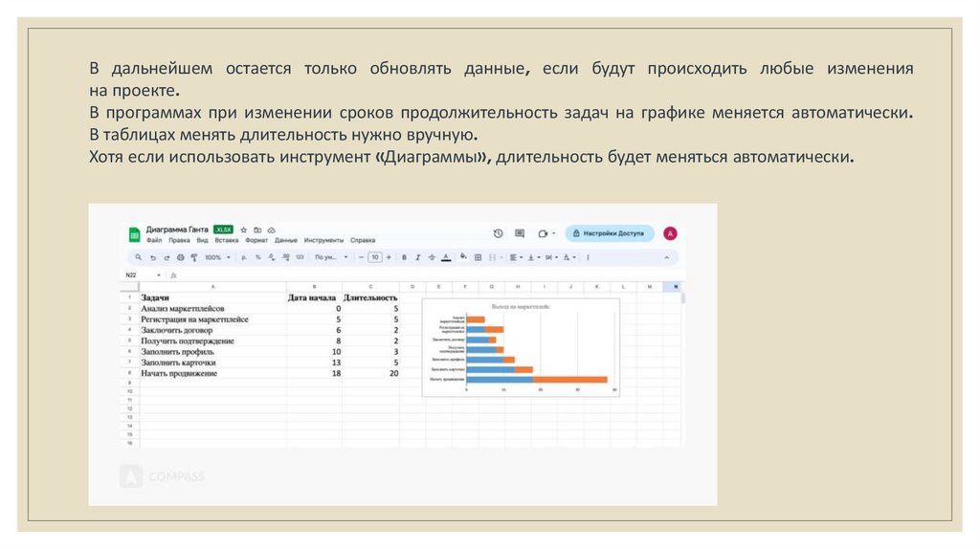Toggle strikethrough formatting
Screen dimensions: 980x549
(x=432, y=257)
